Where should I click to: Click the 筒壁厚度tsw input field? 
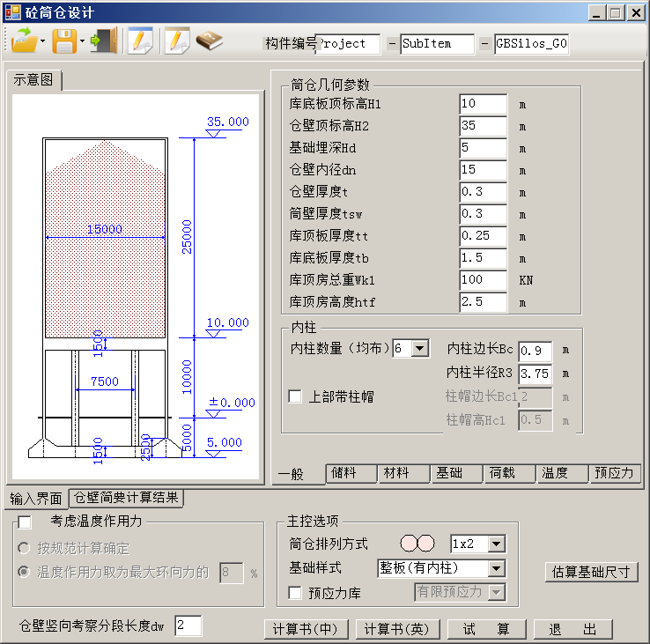483,213
